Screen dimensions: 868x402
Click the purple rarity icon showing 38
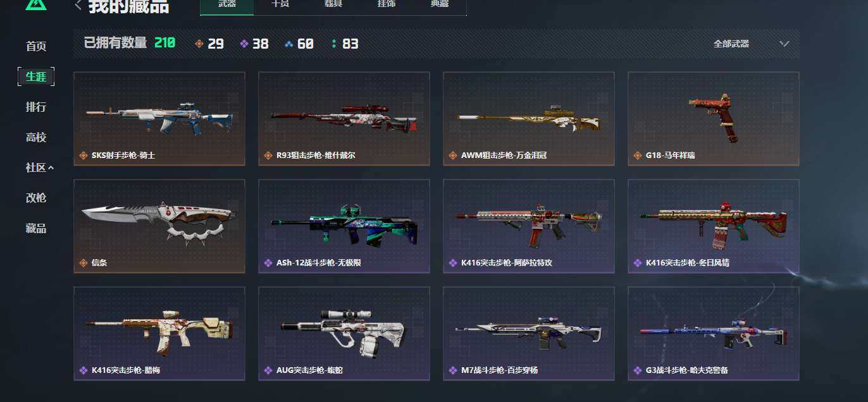point(244,44)
